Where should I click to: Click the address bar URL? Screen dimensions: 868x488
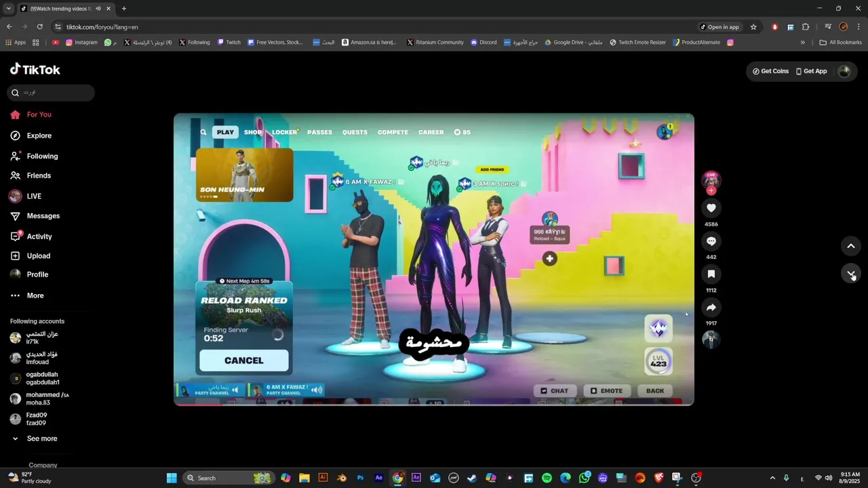point(102,27)
